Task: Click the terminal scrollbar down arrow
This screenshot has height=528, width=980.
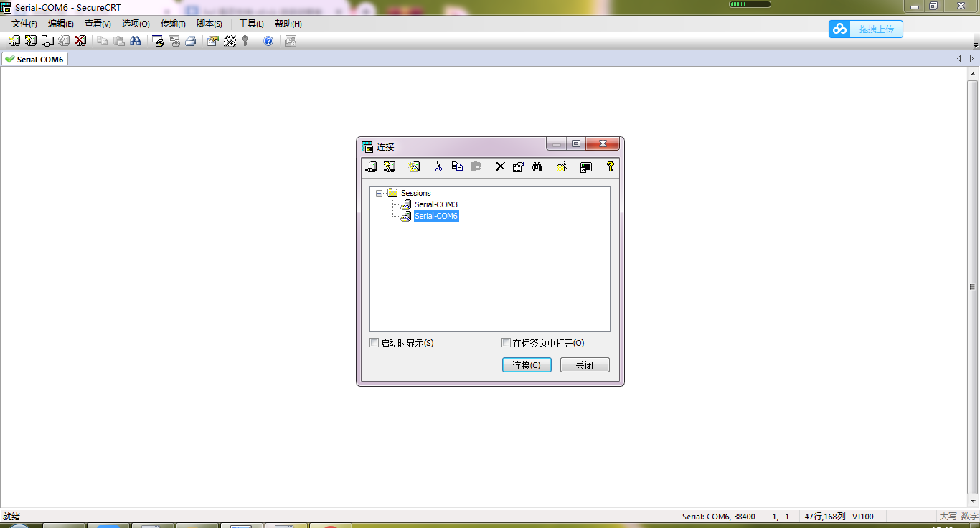Action: (x=974, y=502)
